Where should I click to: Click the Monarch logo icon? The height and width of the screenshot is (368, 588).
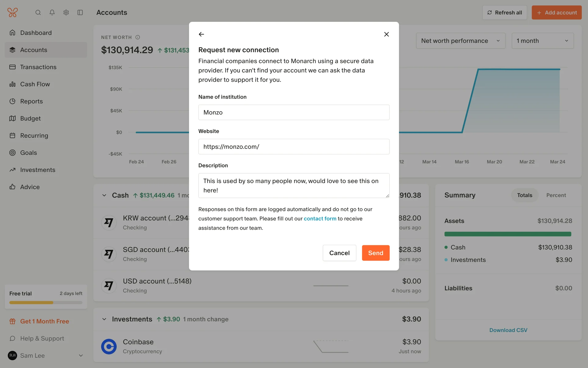[x=13, y=13]
